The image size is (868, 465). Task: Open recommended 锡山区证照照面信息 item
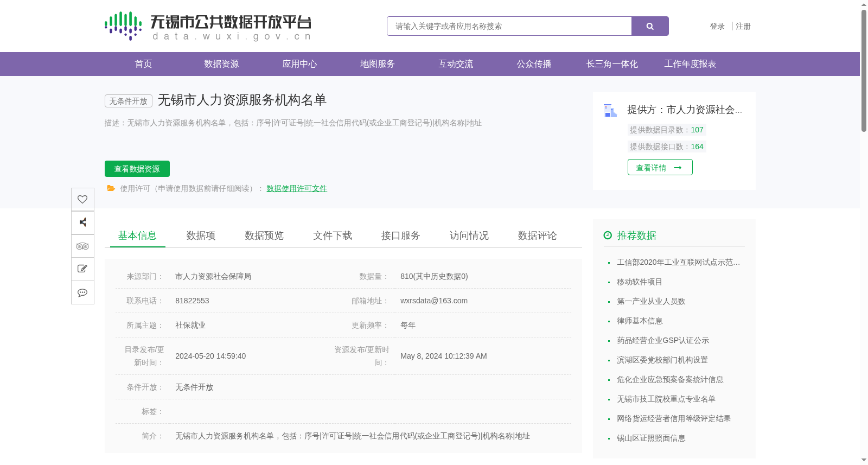coord(651,438)
